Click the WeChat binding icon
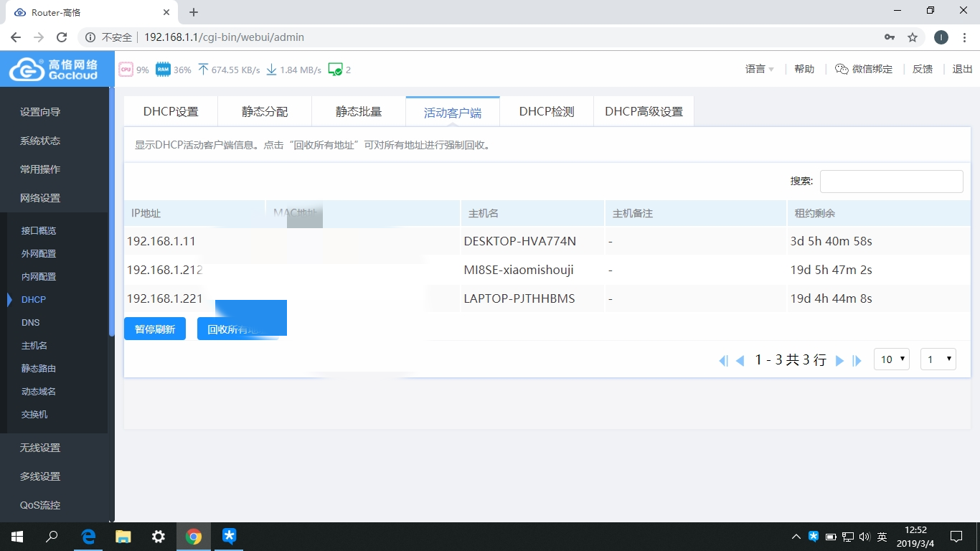 point(842,69)
